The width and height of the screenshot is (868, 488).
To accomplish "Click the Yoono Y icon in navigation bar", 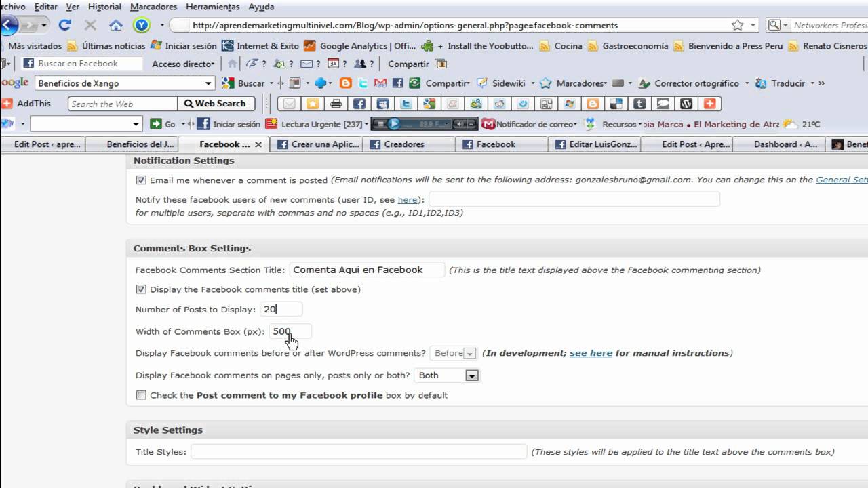I will tap(141, 25).
